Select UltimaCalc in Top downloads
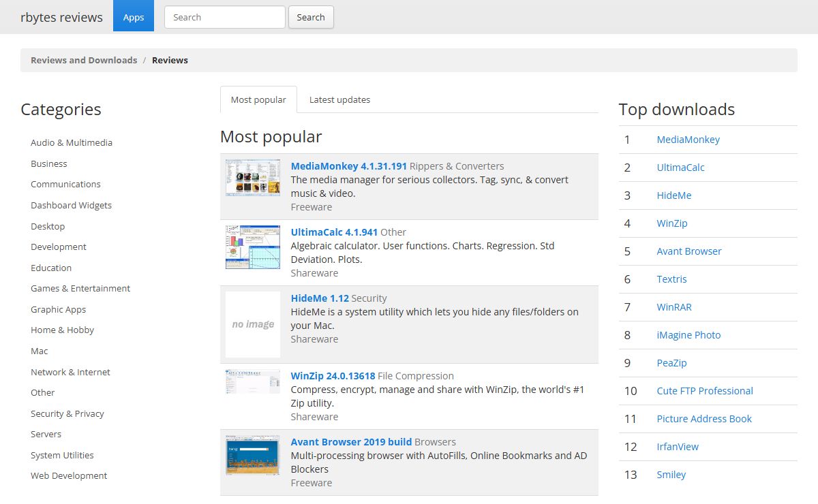Viewport: 818px width, 504px height. click(680, 168)
